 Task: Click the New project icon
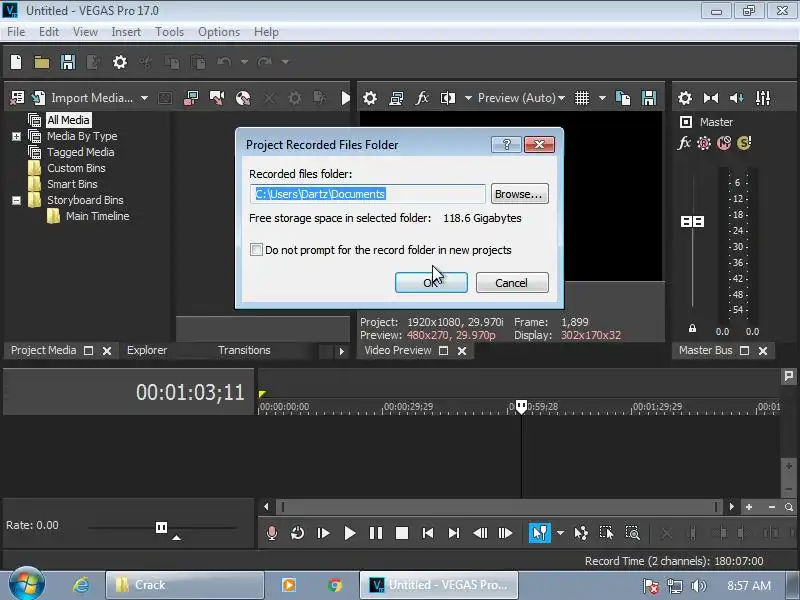16,62
